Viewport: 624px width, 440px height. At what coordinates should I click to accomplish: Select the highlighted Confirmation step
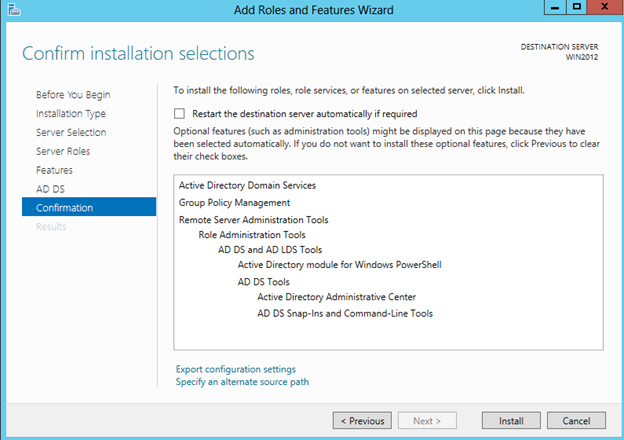(x=65, y=208)
